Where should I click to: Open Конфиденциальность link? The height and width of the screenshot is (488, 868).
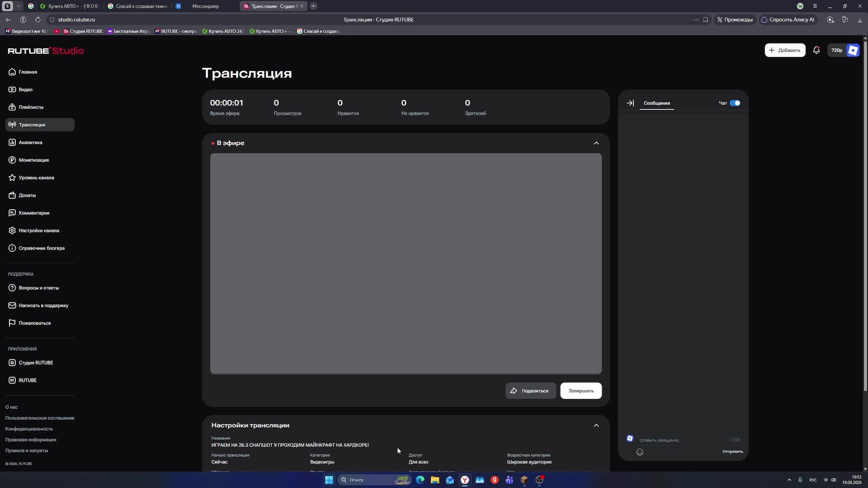click(29, 429)
